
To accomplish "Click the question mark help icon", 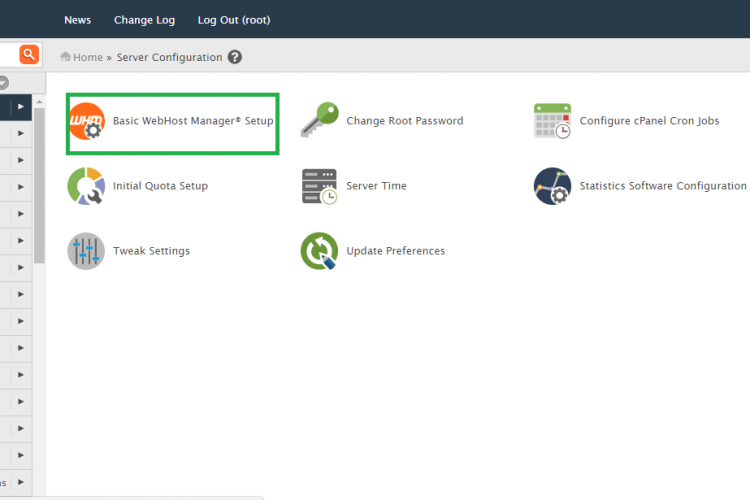I will coord(234,57).
